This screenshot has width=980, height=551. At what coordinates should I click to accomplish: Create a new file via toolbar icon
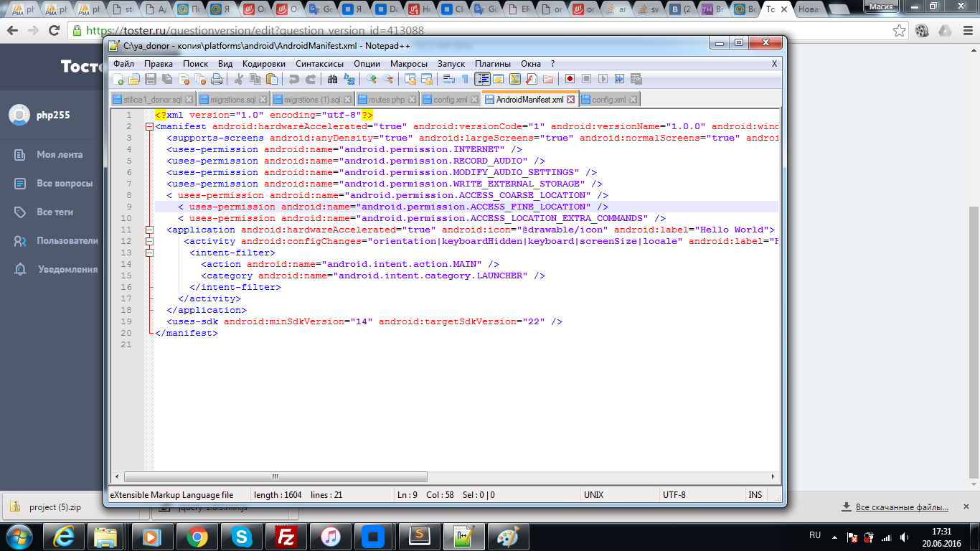click(118, 79)
